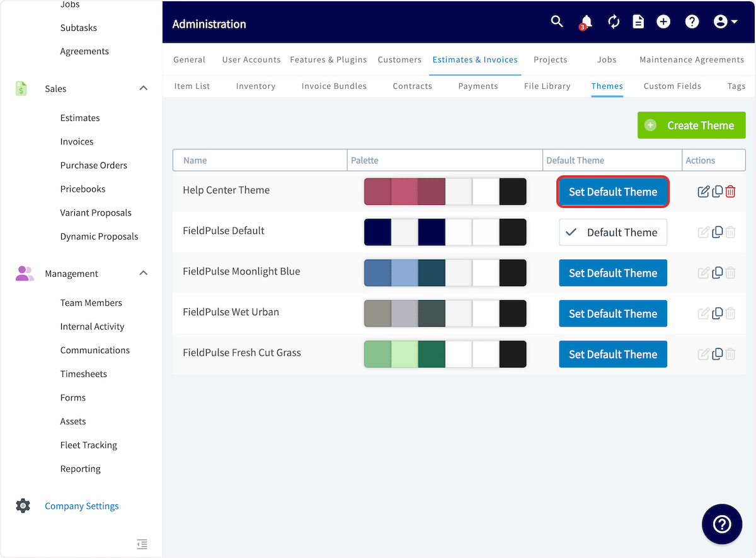Image resolution: width=756 pixels, height=558 pixels.
Task: Switch to the General tab
Action: pyautogui.click(x=189, y=59)
